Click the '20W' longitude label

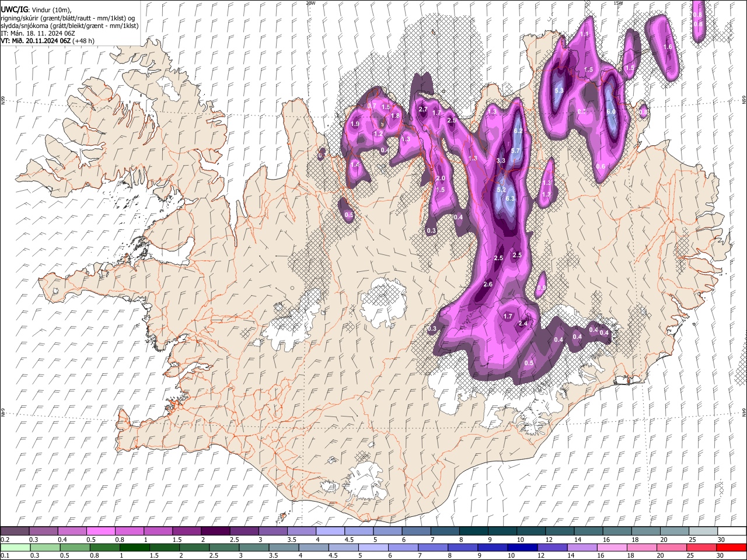tap(310, 3)
